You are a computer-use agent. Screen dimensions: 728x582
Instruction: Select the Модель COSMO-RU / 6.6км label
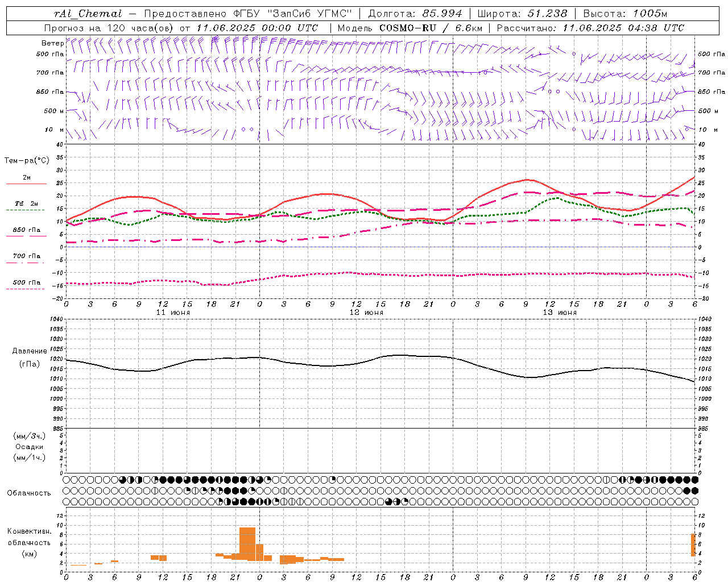point(410,28)
